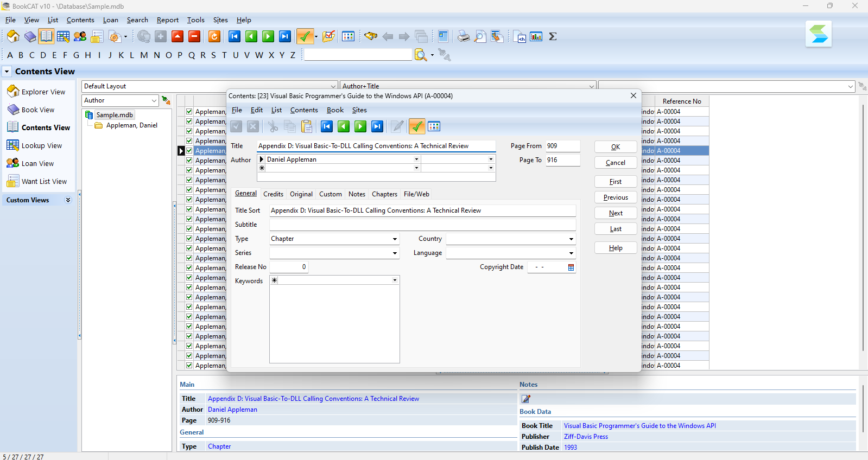Open the Loan menu in main window
The image size is (868, 460).
[110, 20]
